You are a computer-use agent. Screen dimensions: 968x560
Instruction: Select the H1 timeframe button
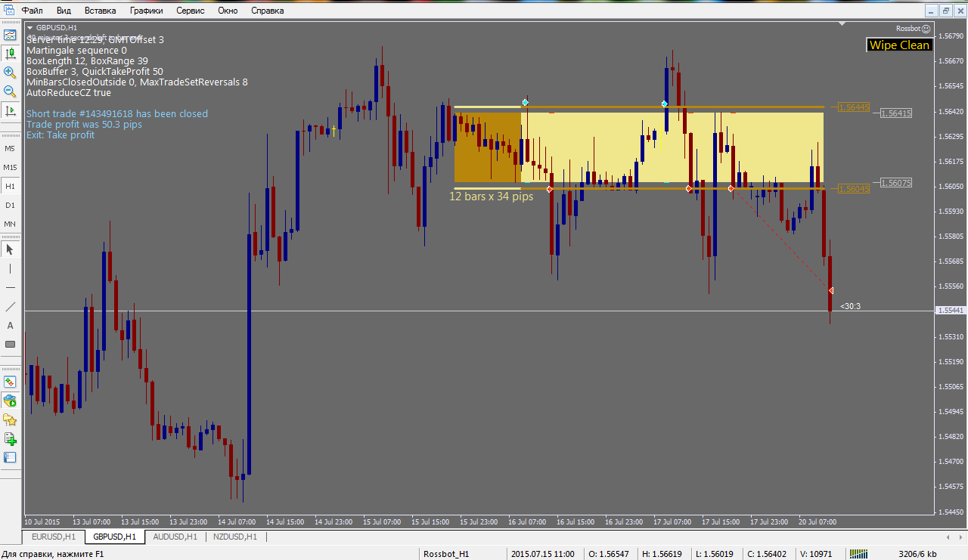coord(10,186)
